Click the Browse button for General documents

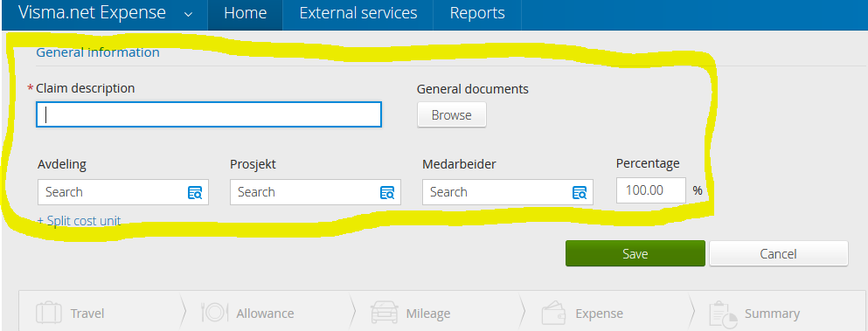[x=452, y=115]
